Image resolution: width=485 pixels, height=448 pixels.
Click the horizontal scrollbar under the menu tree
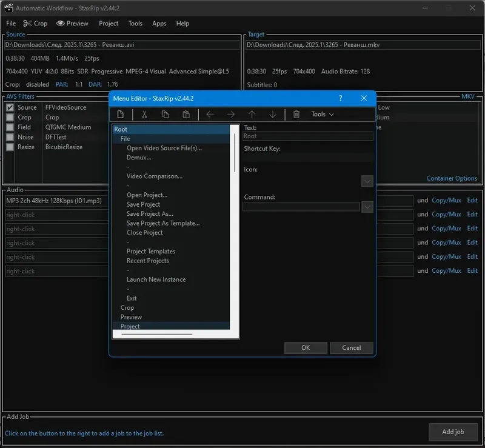click(x=156, y=334)
